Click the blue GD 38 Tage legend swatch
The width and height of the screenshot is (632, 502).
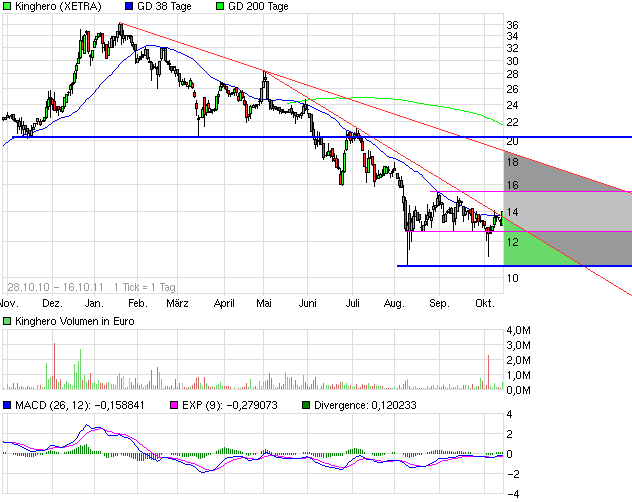(x=129, y=6)
